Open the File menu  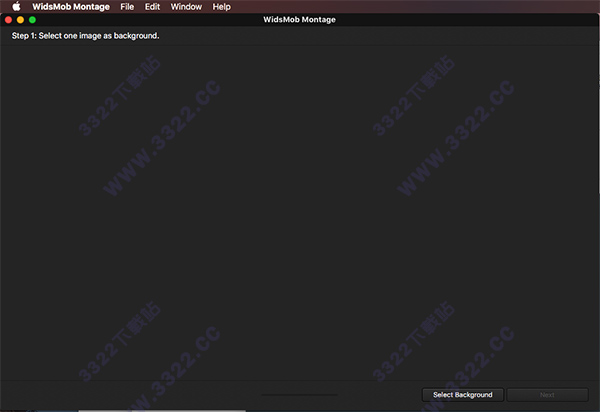pyautogui.click(x=127, y=7)
